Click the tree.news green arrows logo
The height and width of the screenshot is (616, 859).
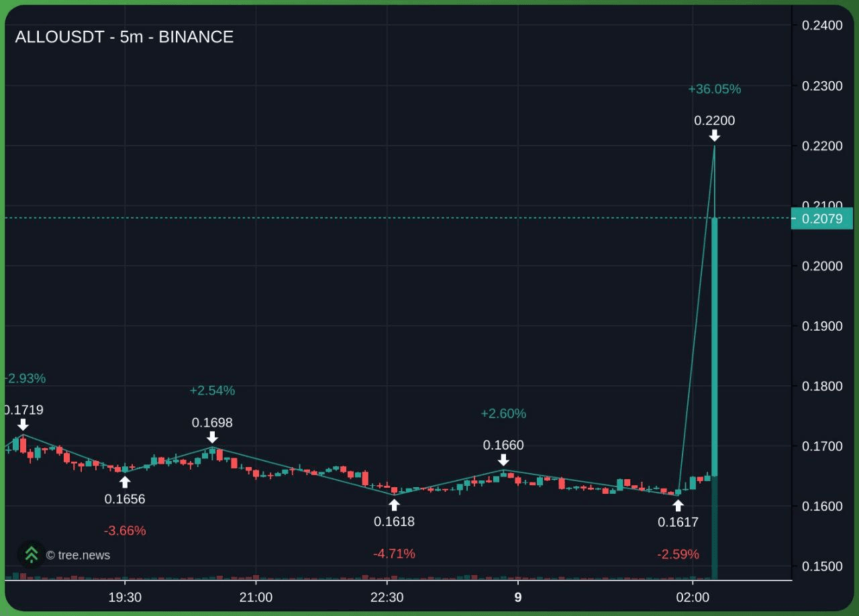(x=31, y=554)
